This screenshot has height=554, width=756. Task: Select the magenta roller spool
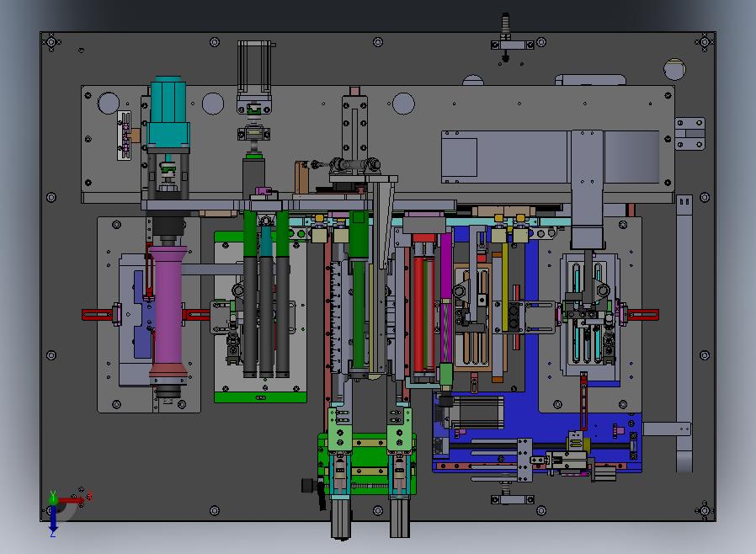tap(168, 311)
